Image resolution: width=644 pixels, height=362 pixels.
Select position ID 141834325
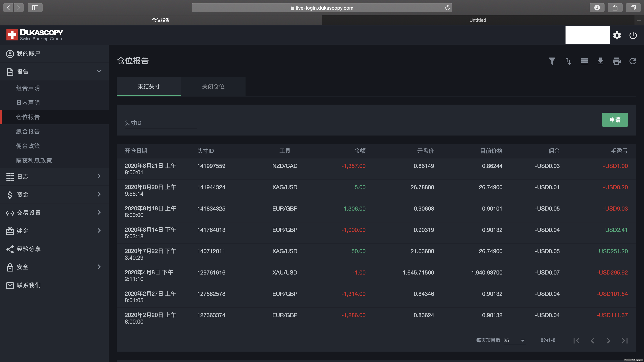211,209
